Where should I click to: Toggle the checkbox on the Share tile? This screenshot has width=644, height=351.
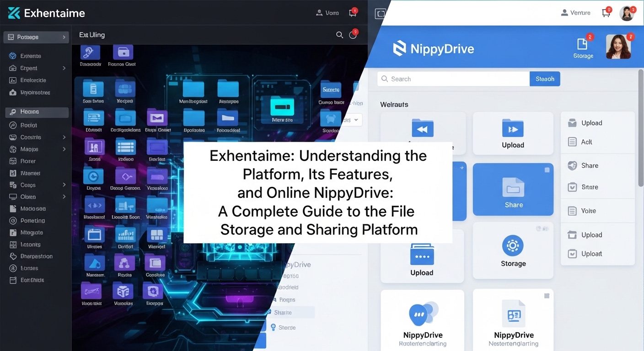[x=547, y=170]
